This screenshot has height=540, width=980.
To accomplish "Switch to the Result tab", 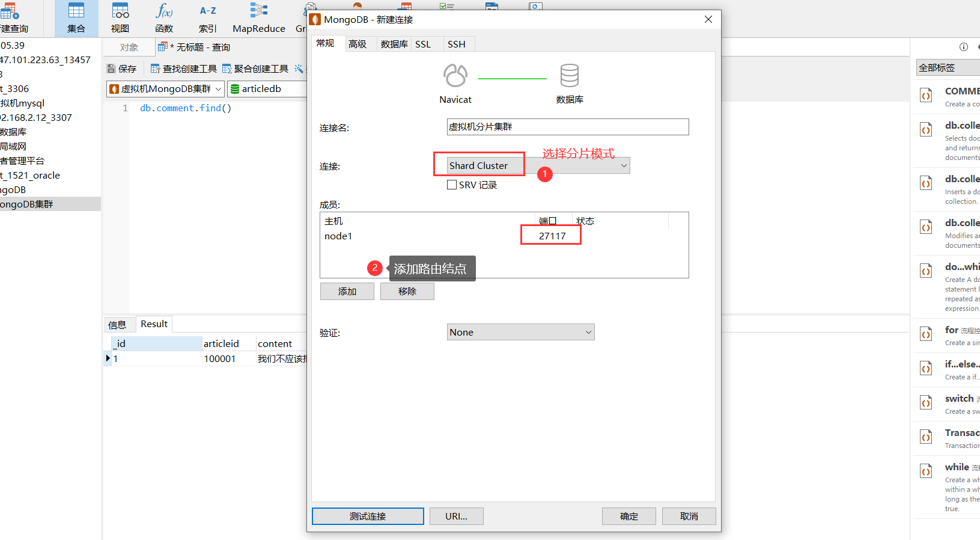I will pos(154,324).
